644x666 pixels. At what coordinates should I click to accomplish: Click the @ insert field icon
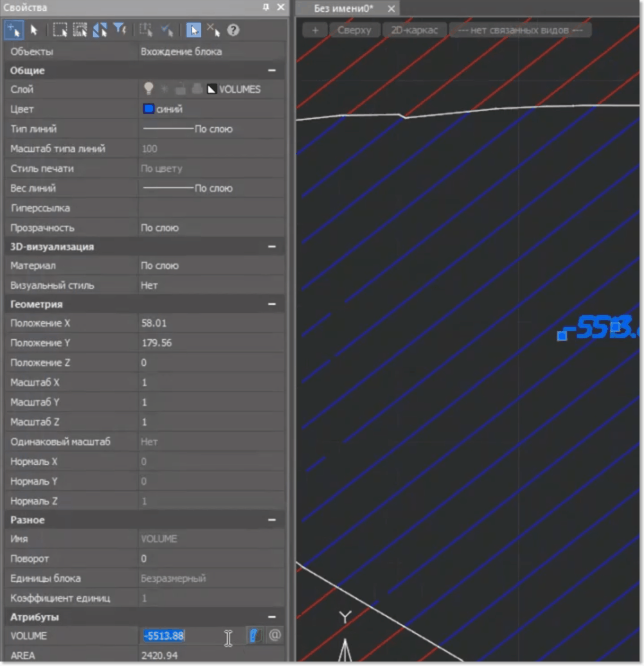(275, 635)
